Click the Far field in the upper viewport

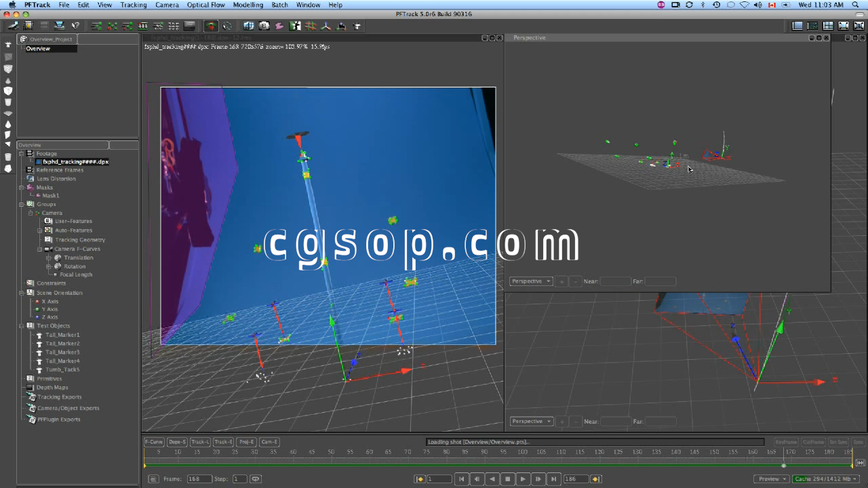[660, 281]
